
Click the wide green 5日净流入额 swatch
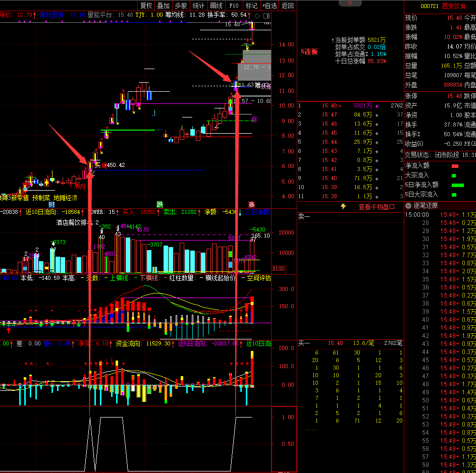pos(458,185)
